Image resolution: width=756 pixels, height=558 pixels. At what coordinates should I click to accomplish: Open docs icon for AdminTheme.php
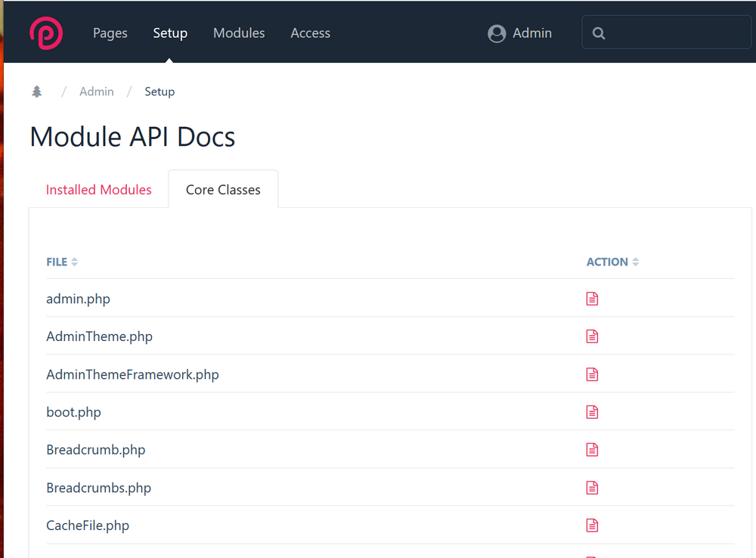[x=592, y=336]
